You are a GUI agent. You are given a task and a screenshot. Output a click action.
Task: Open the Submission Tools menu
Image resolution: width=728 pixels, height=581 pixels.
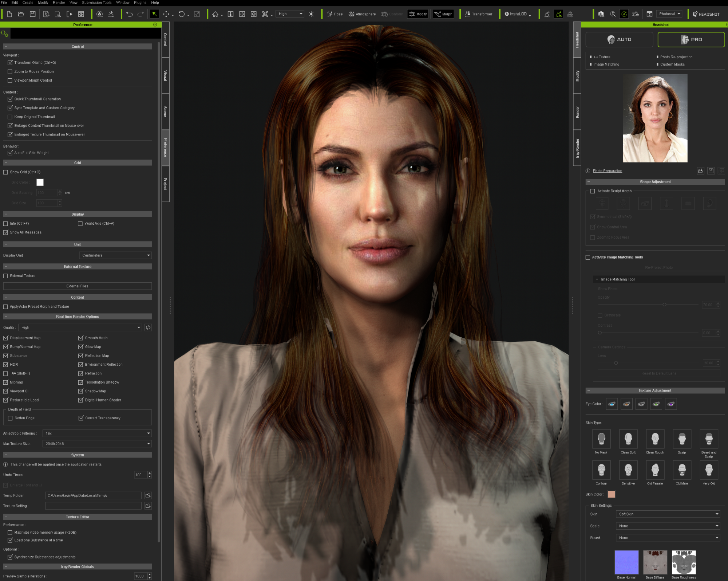coord(97,3)
